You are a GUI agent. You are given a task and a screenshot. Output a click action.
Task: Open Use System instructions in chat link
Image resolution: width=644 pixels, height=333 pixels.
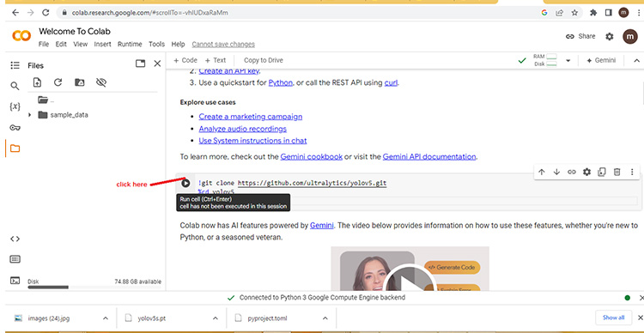pyautogui.click(x=252, y=141)
